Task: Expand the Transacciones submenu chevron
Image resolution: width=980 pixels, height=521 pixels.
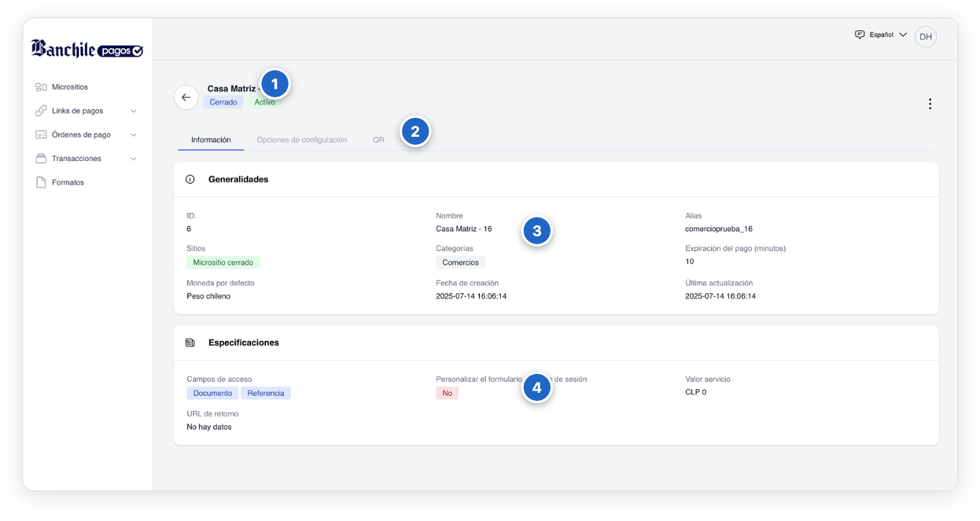Action: point(133,159)
